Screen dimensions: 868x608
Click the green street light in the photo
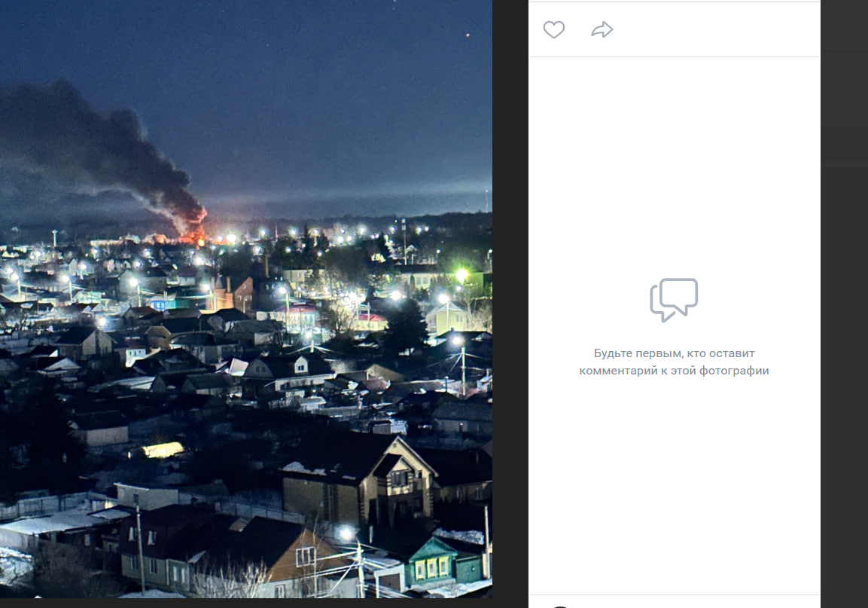[x=461, y=274]
